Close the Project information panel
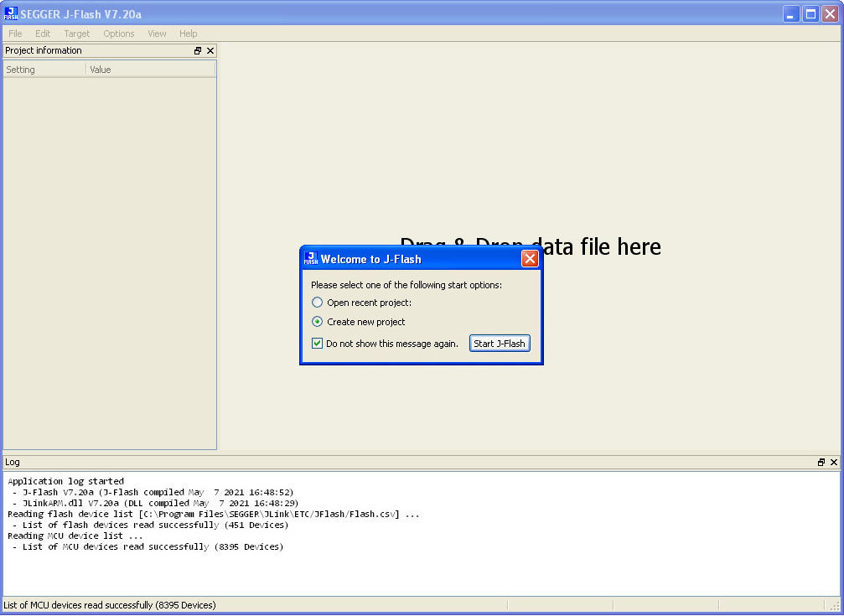 point(210,50)
